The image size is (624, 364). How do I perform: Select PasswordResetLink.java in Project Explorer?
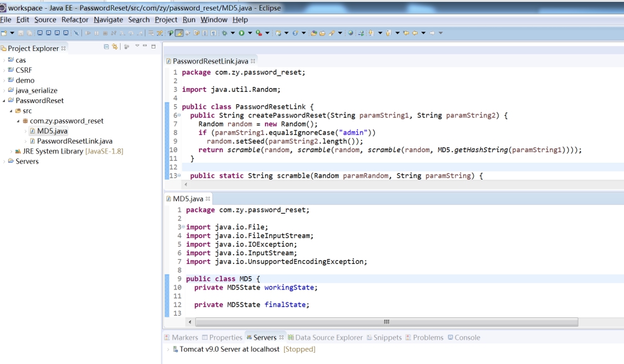(75, 141)
